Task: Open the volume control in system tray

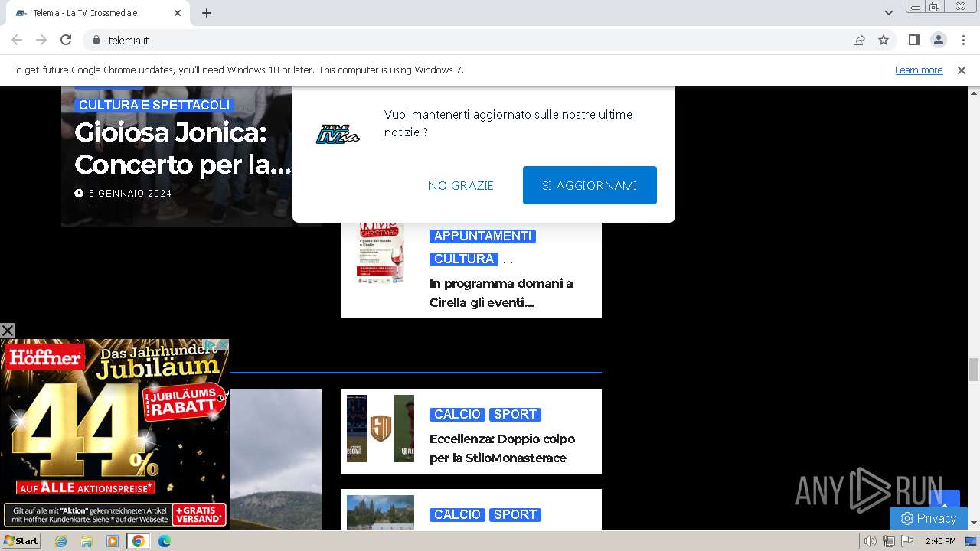Action: pyautogui.click(x=871, y=541)
